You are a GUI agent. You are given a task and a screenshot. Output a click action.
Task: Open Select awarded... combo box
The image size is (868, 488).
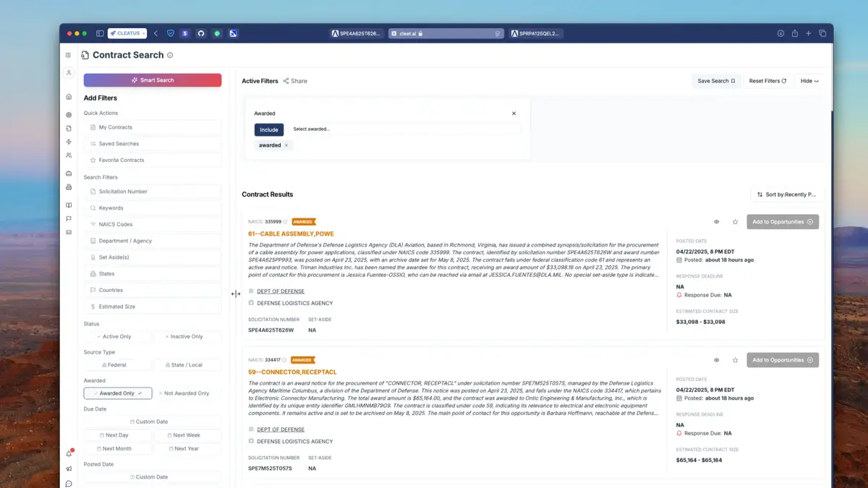[x=404, y=129]
